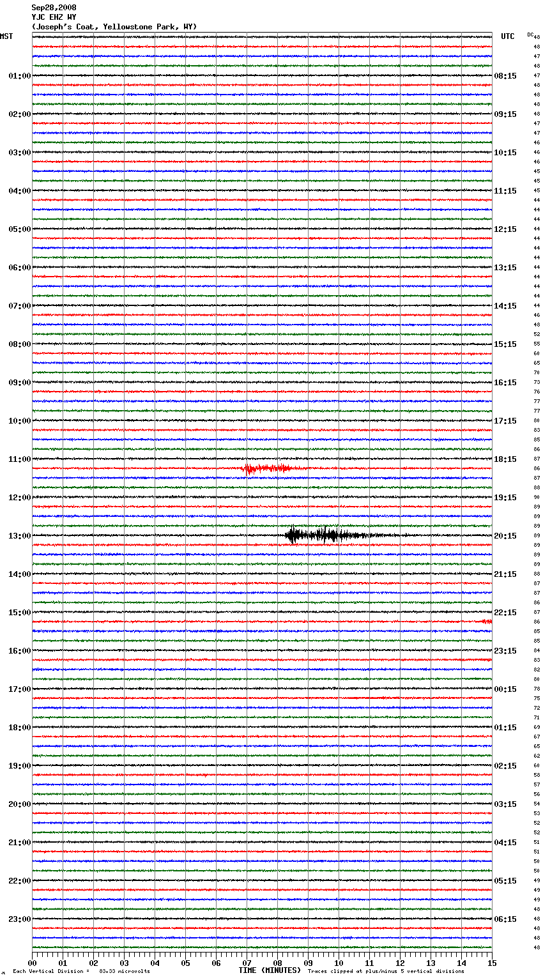
Task: Click the DC column header
Action: [x=530, y=34]
